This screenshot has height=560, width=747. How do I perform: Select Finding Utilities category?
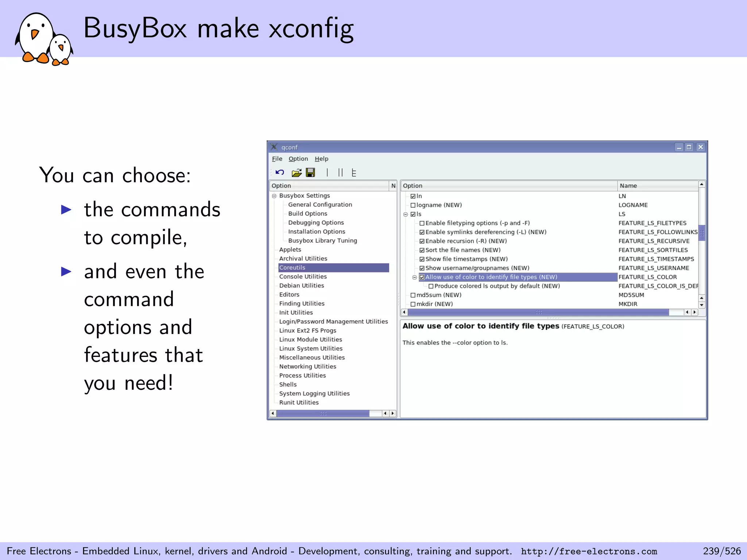pyautogui.click(x=302, y=304)
